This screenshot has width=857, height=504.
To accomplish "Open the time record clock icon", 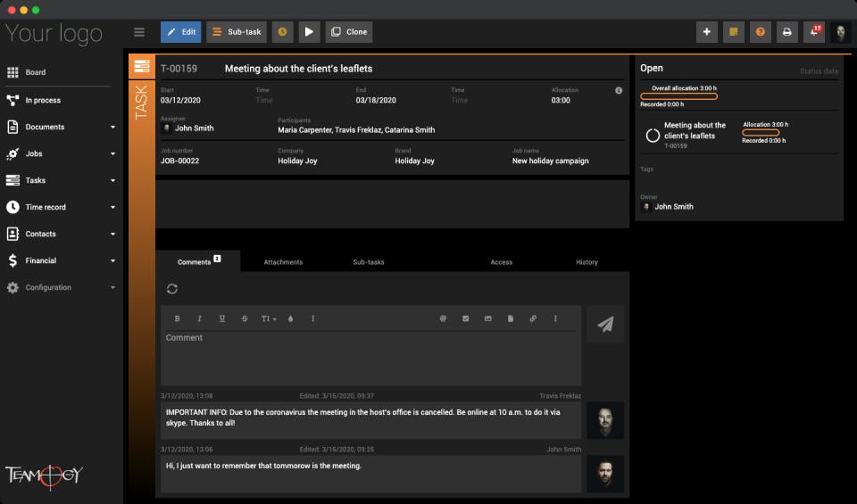I will tap(282, 32).
